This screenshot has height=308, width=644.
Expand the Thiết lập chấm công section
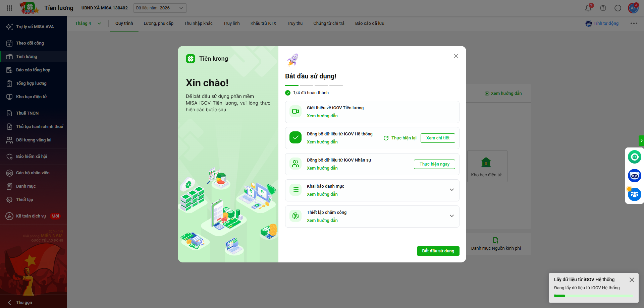coord(452,216)
